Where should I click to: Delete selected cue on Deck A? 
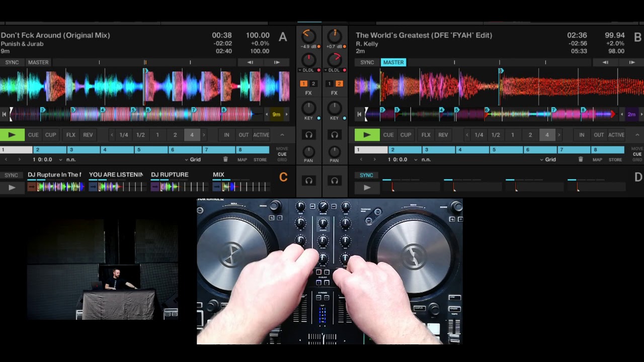(225, 159)
